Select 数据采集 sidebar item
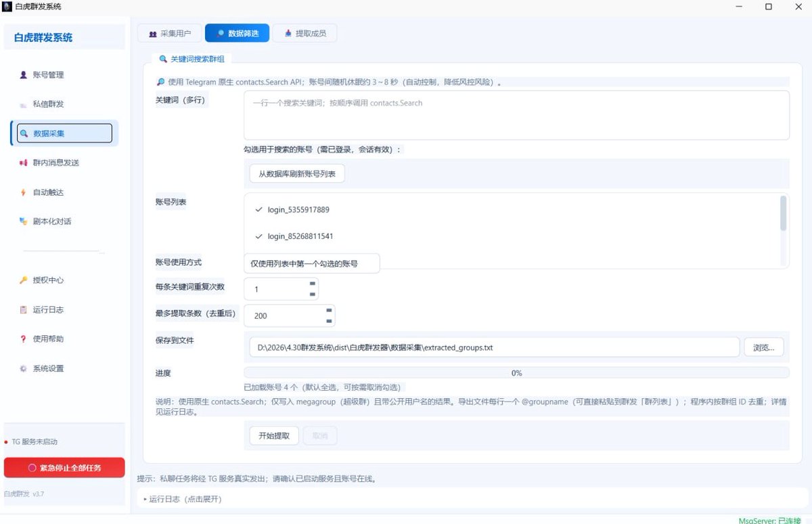Screen dimensions: 812x524 [64, 133]
